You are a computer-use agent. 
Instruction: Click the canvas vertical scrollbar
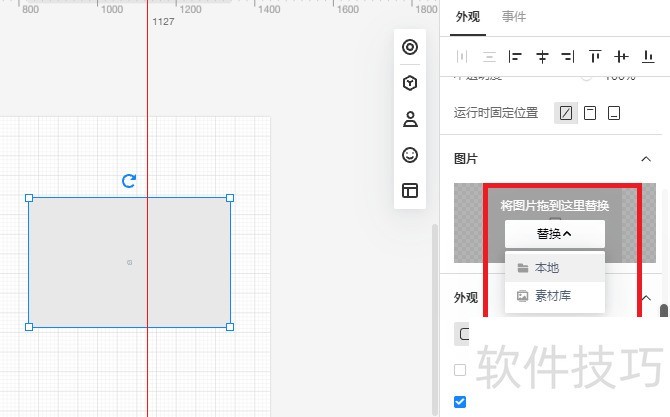[x=435, y=318]
